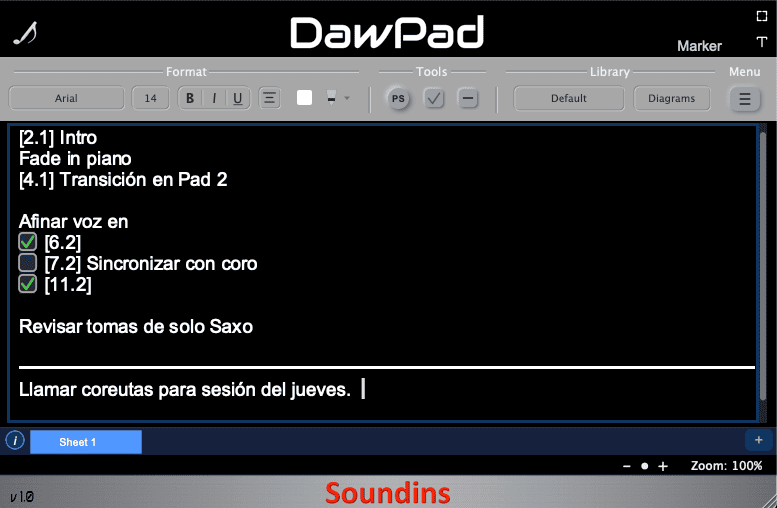Click the PS tool button
777x508 pixels.
398,99
